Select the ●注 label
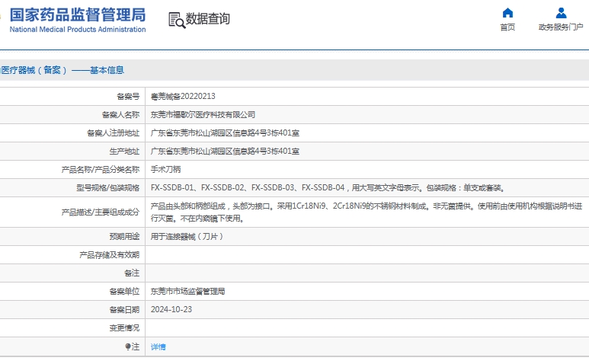 pos(133,346)
